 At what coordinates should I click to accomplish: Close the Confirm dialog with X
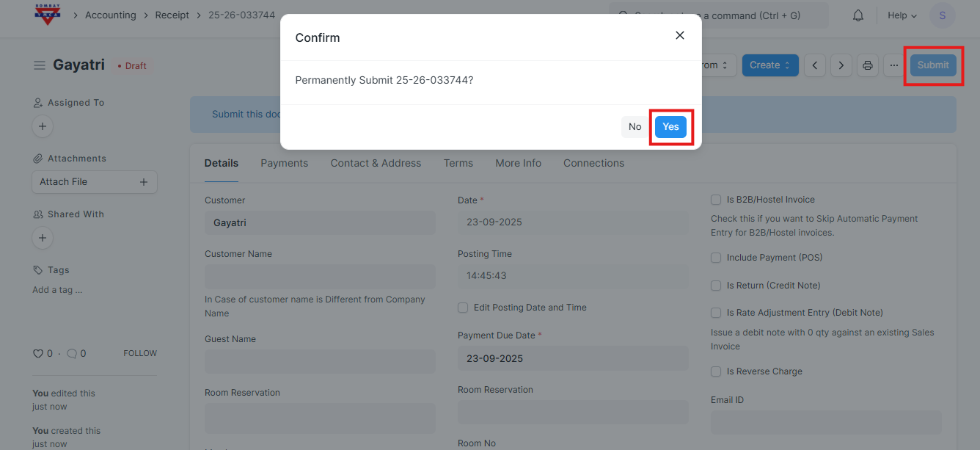coord(679,36)
